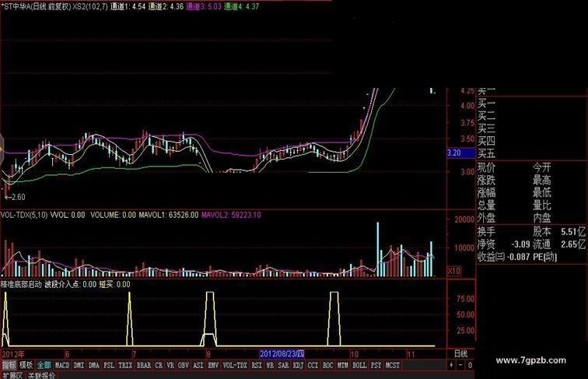The width and height of the screenshot is (588, 379).
Task: Pick the PSY indicator
Action: tap(376, 365)
